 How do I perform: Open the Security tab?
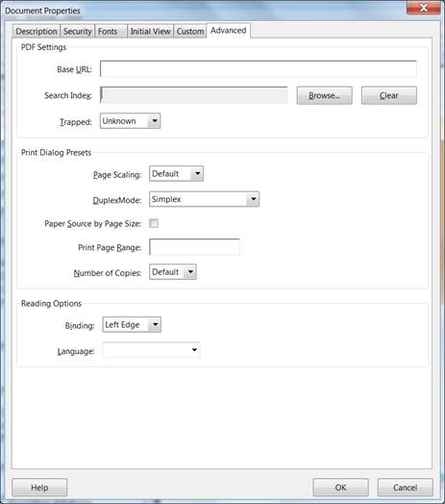pos(78,31)
